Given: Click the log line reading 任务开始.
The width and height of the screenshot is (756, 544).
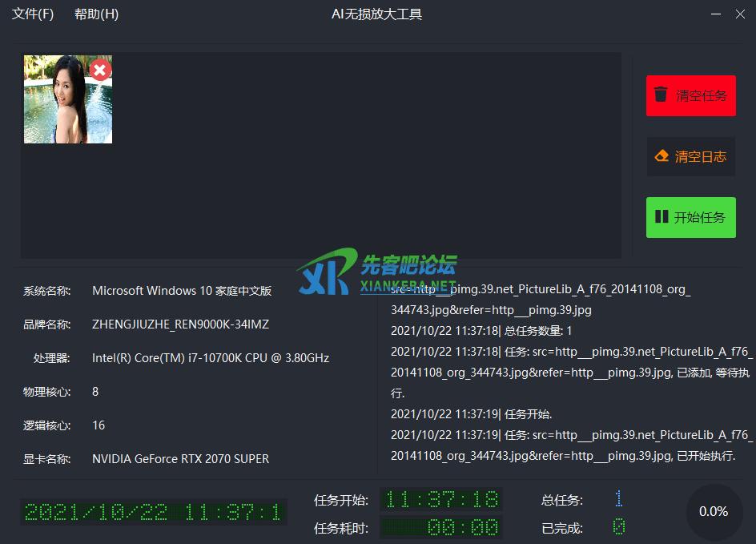Looking at the screenshot, I should (x=472, y=414).
